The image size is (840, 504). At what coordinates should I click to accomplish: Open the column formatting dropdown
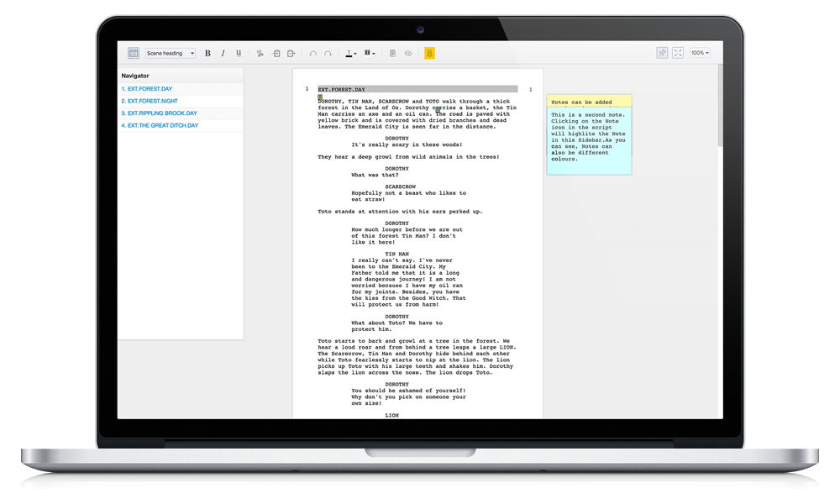(x=370, y=53)
